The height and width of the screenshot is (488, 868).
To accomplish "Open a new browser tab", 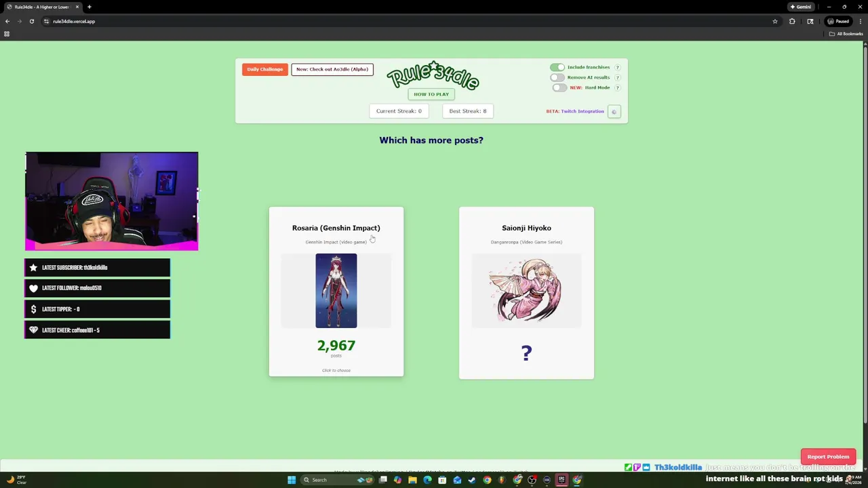I will tap(89, 7).
